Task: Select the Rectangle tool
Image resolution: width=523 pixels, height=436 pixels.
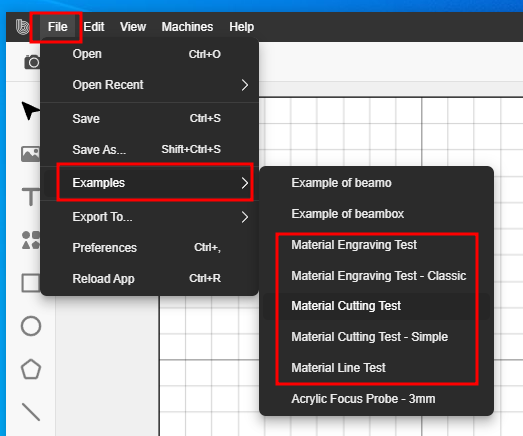Action: click(x=31, y=283)
